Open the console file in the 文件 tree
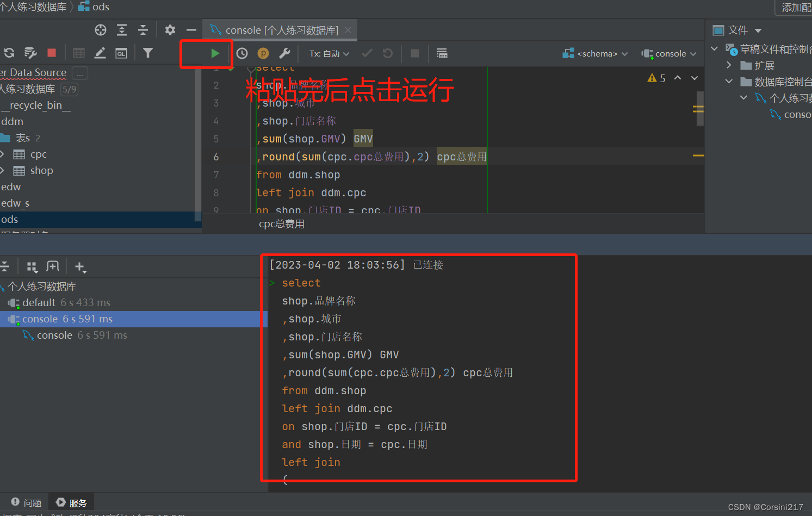The image size is (812, 516). [x=791, y=114]
